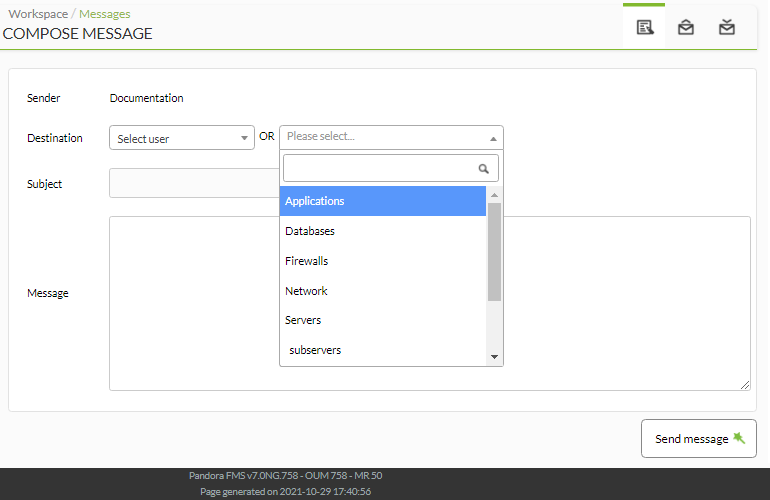Viewport: 770px width, 500px height.
Task: Click into the Message text area
Action: tap(430, 304)
